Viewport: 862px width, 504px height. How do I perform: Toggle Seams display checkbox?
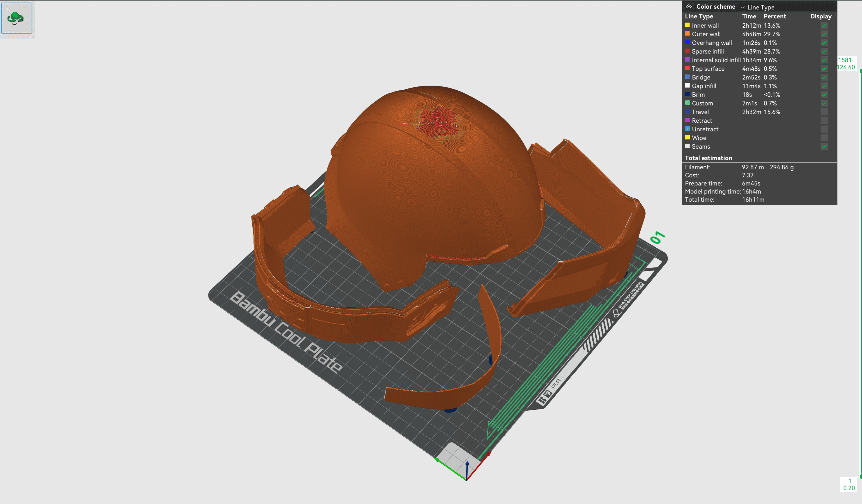pos(824,147)
